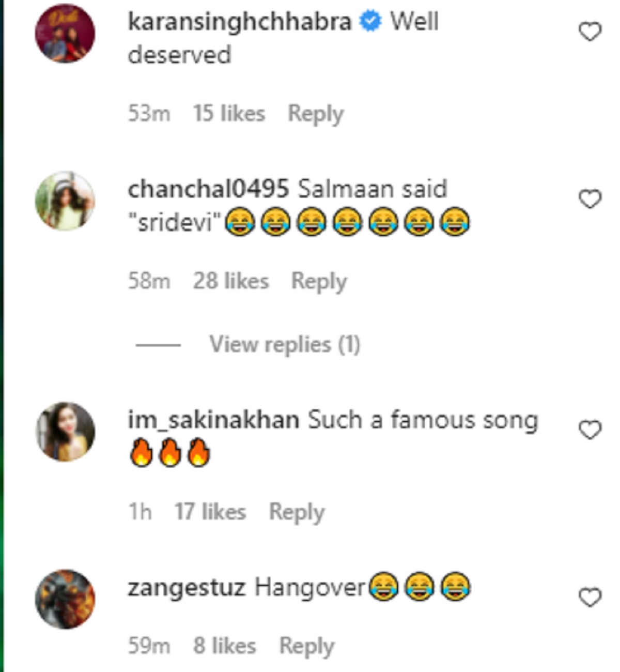The width and height of the screenshot is (620, 672).
Task: Open karansinghchhabra's profile picture
Action: click(x=65, y=33)
